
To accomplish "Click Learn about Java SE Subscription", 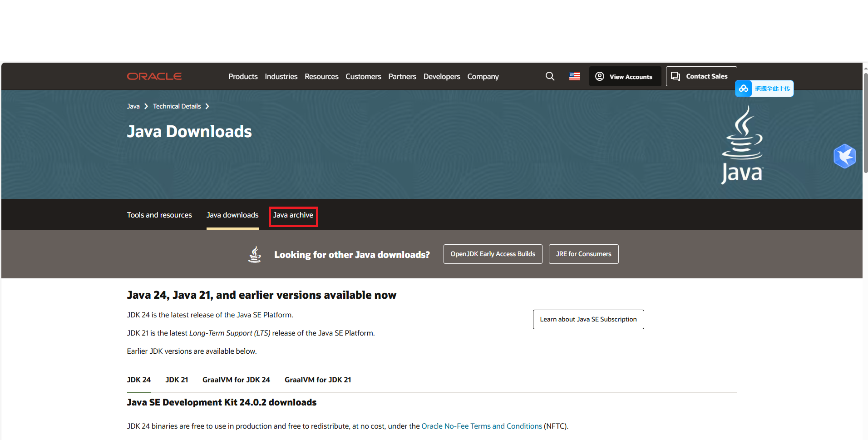I will coord(588,319).
